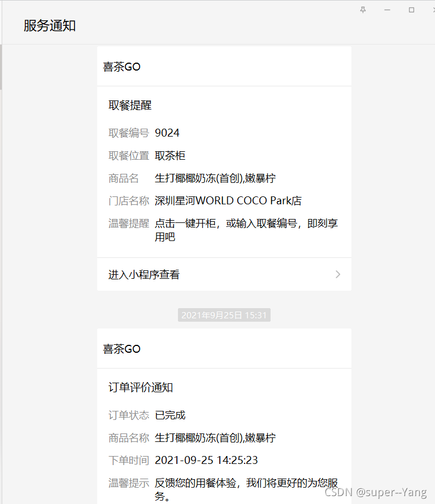Select the 订单评价通知 card title
Image resolution: width=435 pixels, height=504 pixels.
(141, 387)
